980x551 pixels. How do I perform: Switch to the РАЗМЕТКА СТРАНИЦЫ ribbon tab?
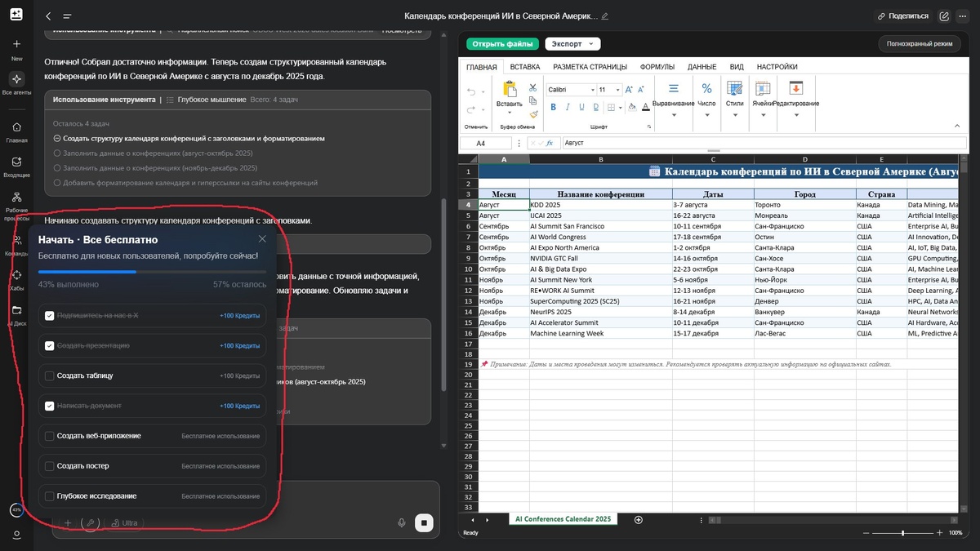tap(590, 67)
